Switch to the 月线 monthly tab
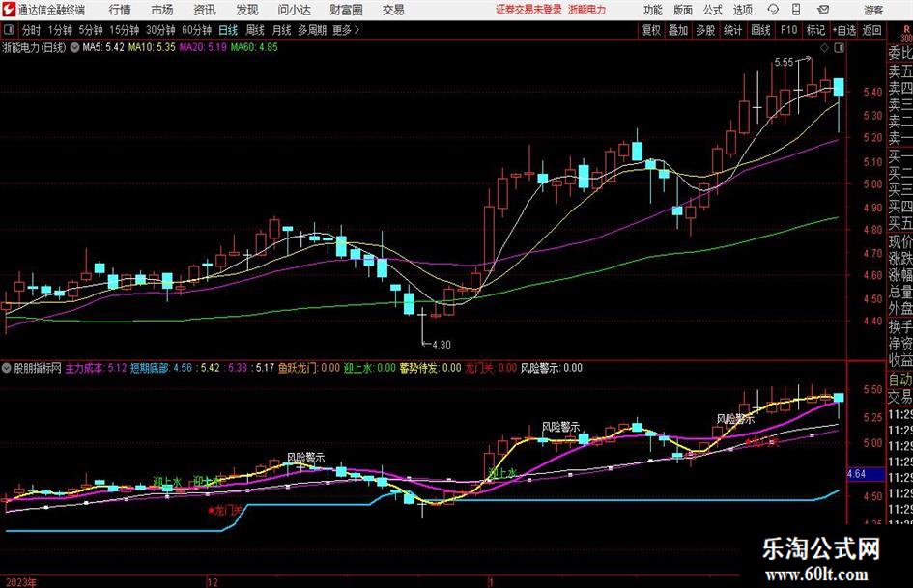The image size is (913, 588). 282,30
